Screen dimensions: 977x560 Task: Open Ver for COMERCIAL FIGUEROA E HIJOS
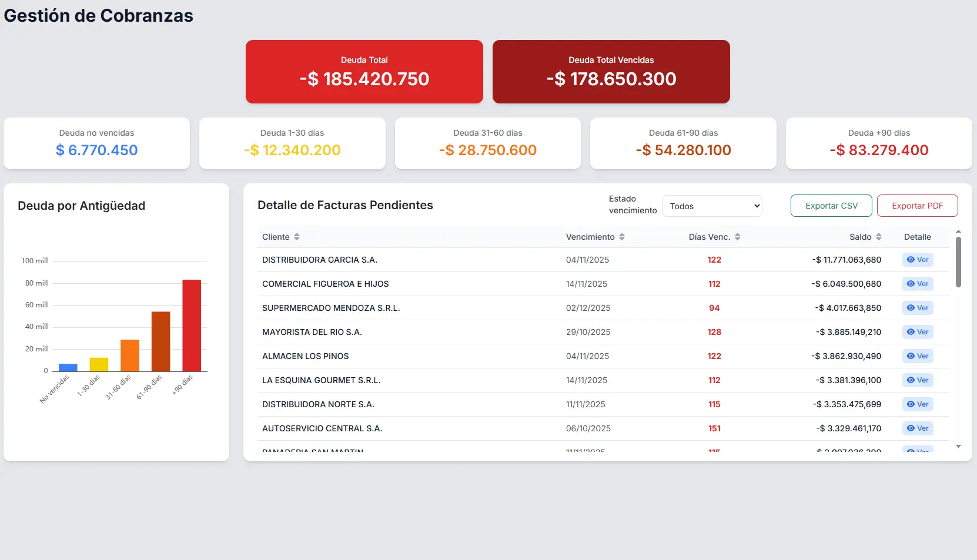point(918,284)
